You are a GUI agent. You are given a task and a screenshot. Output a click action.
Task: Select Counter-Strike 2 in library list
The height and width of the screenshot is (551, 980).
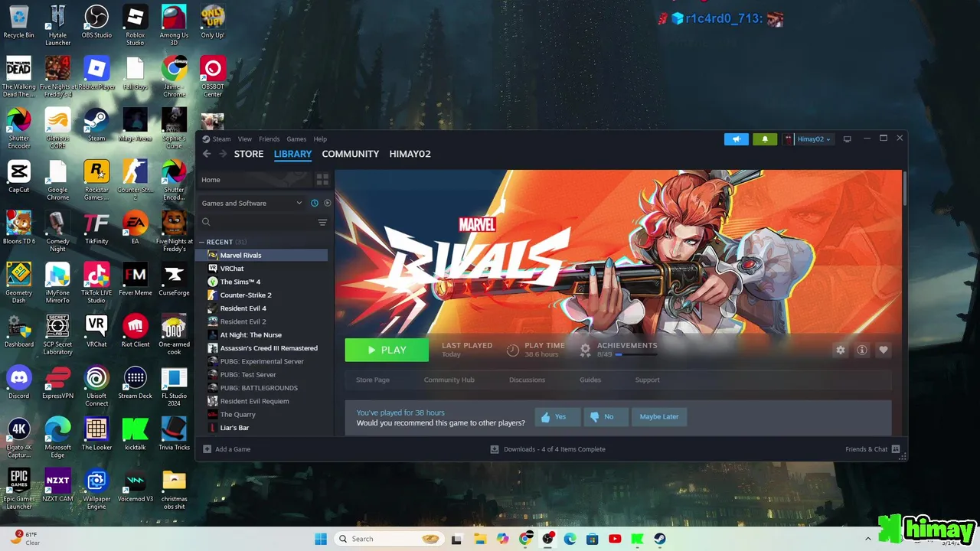(x=263, y=295)
